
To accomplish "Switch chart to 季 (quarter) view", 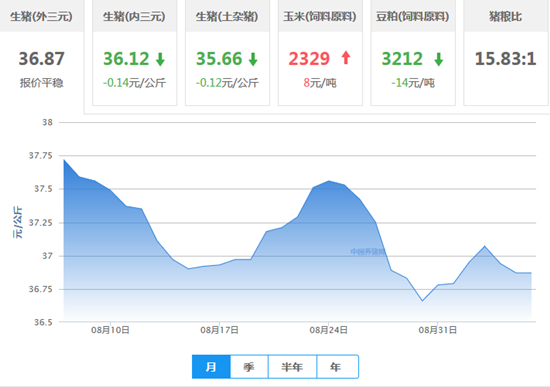I will coord(249,367).
